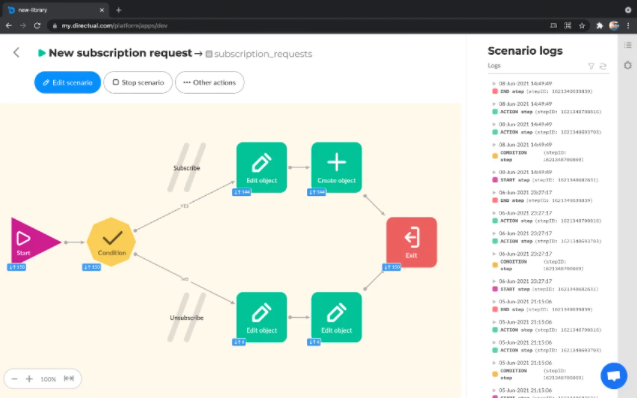Expand the 08-Jun CONDITION step log
Screen dimensions: 637x399
click(494, 145)
